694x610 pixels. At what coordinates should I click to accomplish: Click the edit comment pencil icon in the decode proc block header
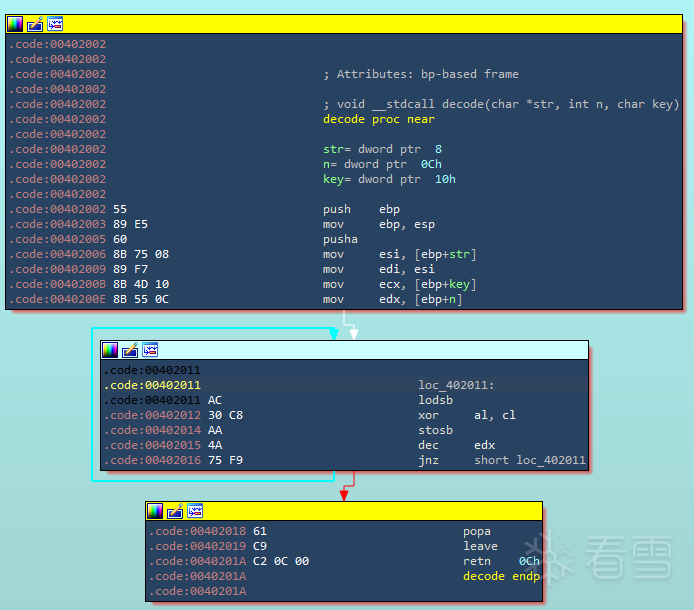(35, 24)
